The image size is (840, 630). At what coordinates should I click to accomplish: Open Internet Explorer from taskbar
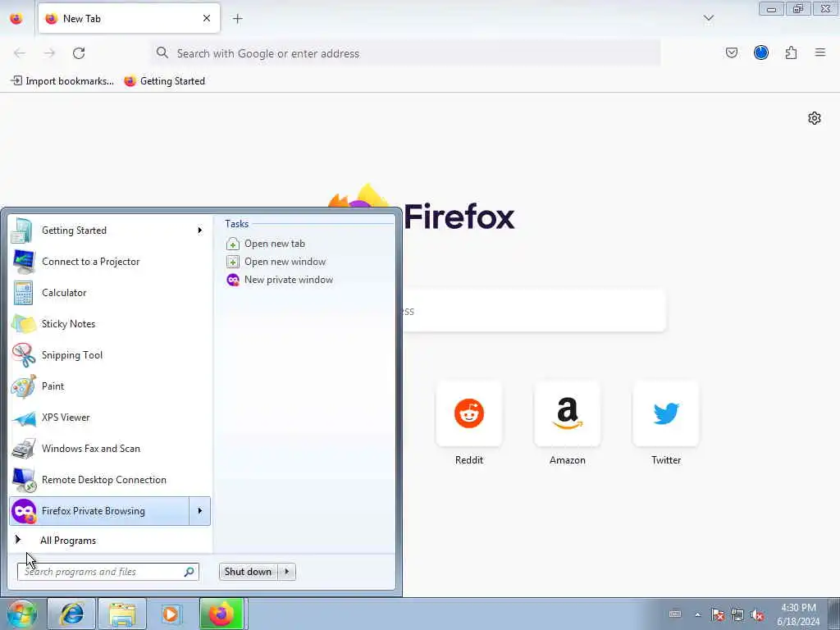click(x=71, y=614)
